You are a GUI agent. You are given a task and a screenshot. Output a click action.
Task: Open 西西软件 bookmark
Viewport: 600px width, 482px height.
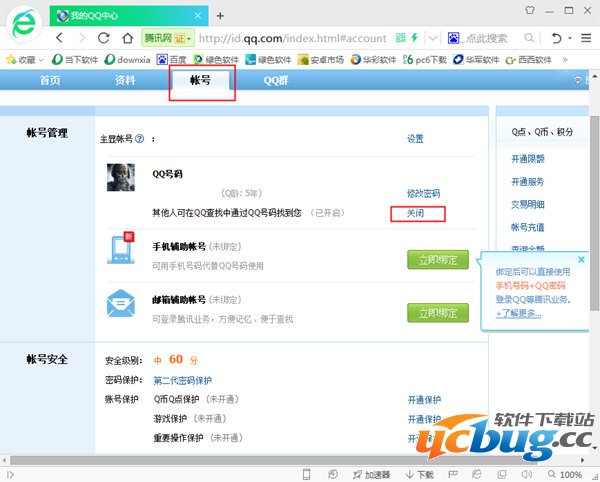(x=528, y=60)
